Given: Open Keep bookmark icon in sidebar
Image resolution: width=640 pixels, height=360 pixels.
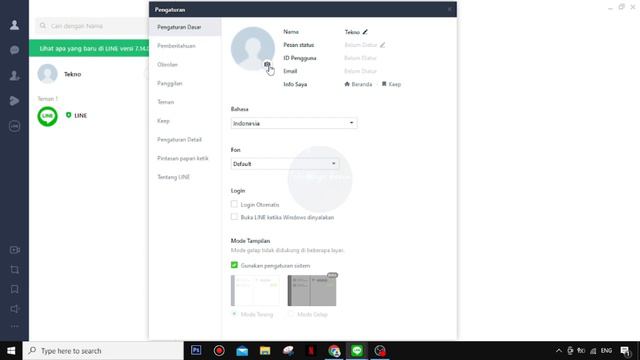Looking at the screenshot, I should (x=15, y=289).
